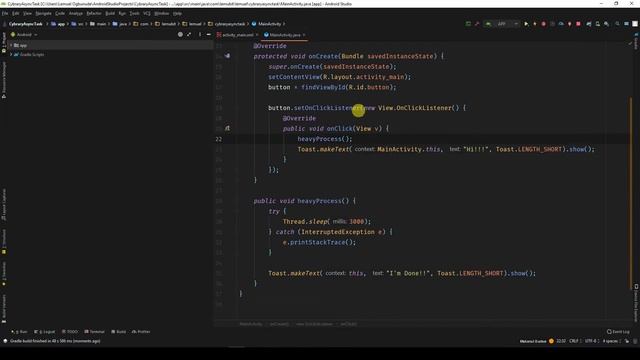Click the 'com' package breadcrumb
Screen dimensions: 640x360
click(141, 24)
